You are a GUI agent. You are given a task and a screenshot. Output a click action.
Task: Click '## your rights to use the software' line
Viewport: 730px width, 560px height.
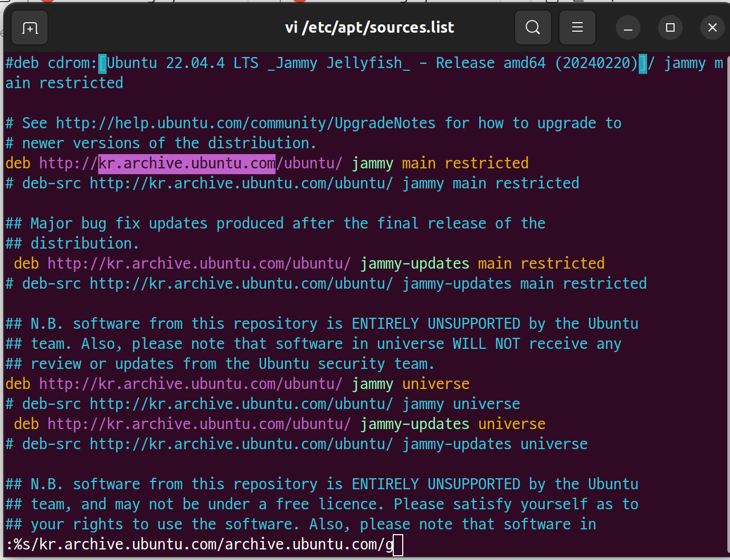301,525
